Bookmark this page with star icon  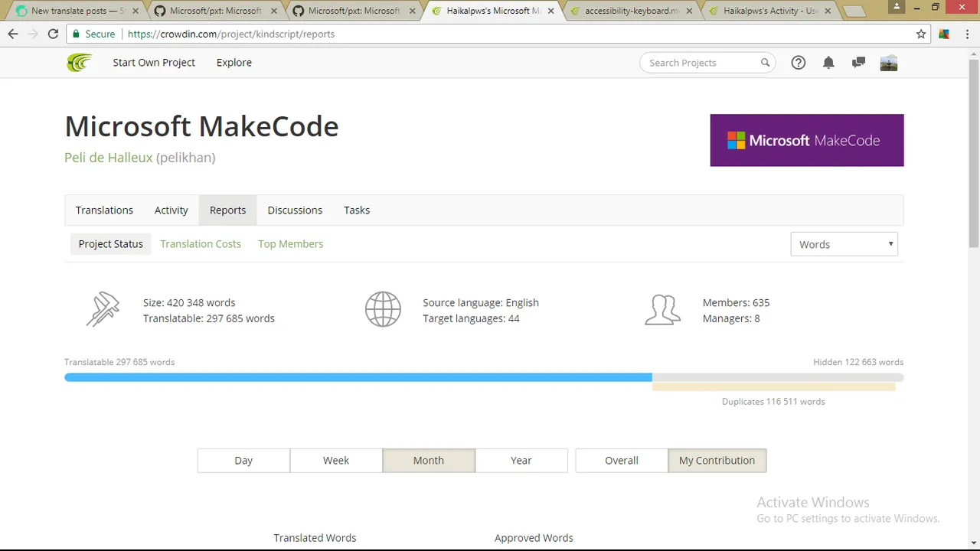point(921,34)
